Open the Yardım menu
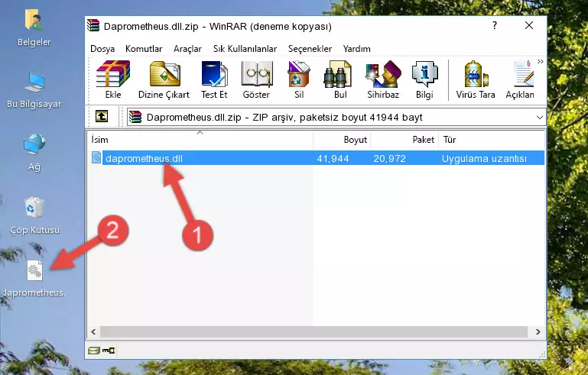The height and width of the screenshot is (375, 588). tap(356, 49)
